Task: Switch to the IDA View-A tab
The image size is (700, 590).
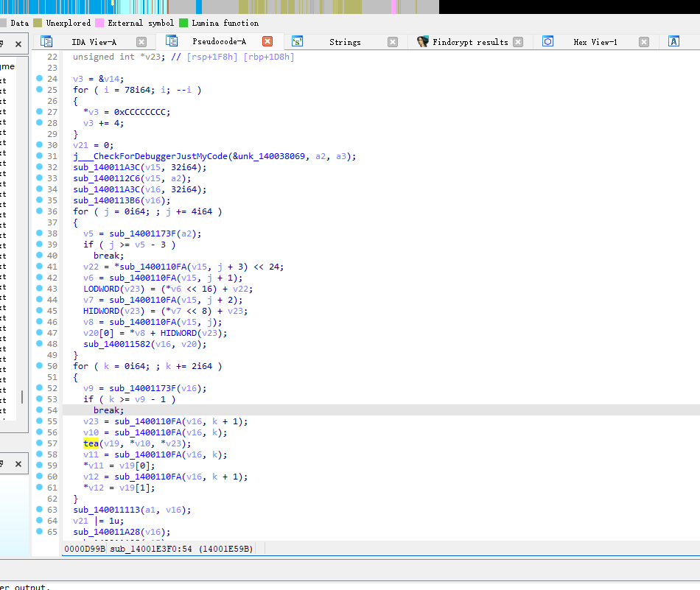Action: coord(94,42)
